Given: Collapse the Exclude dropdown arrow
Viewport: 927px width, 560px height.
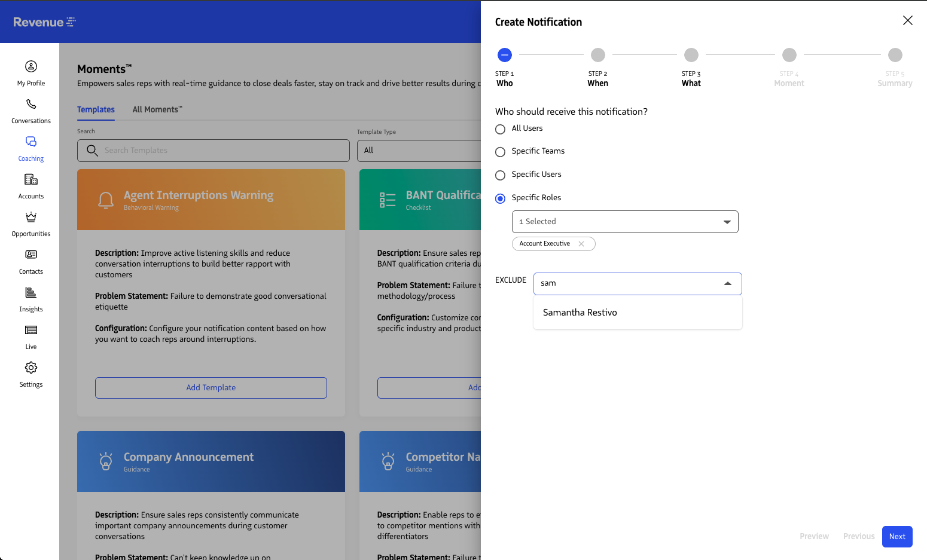Looking at the screenshot, I should 728,284.
